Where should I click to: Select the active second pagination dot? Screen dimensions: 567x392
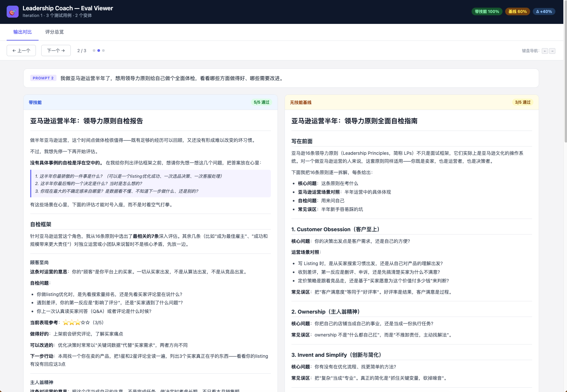coord(99,50)
